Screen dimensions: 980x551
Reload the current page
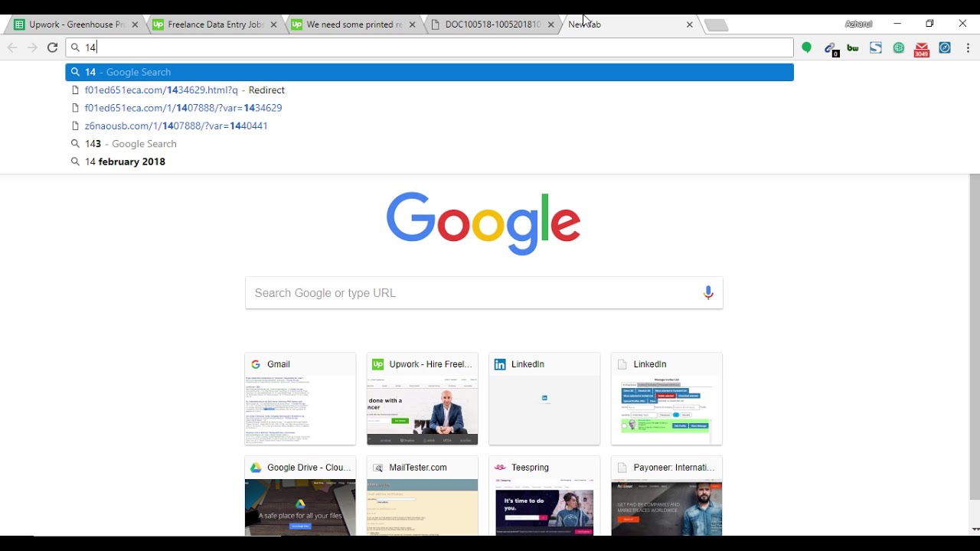(53, 47)
